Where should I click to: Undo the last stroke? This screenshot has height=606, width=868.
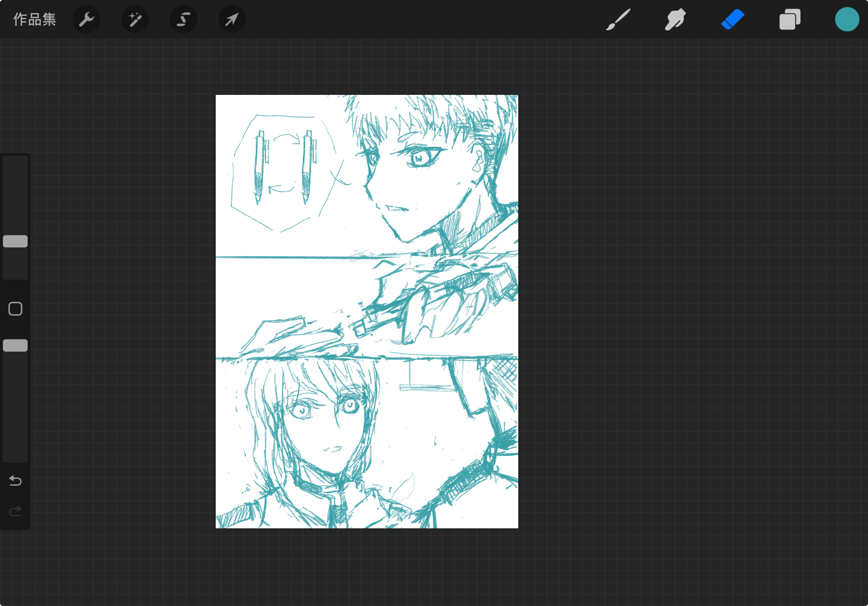click(15, 481)
